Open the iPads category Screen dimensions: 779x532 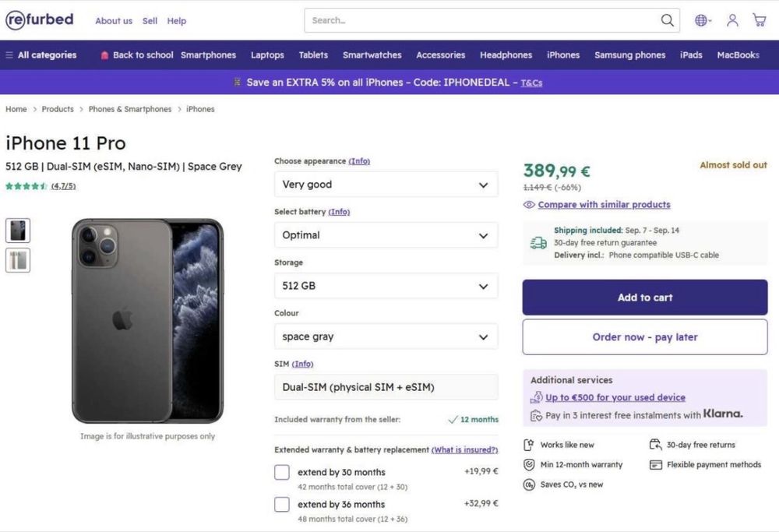coord(691,55)
